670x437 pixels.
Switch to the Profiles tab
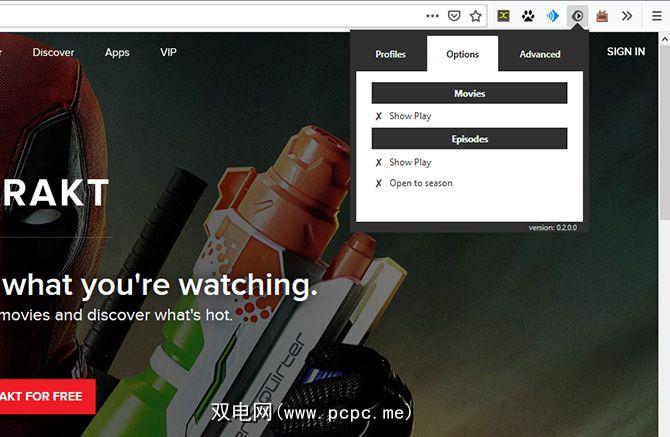[x=391, y=54]
